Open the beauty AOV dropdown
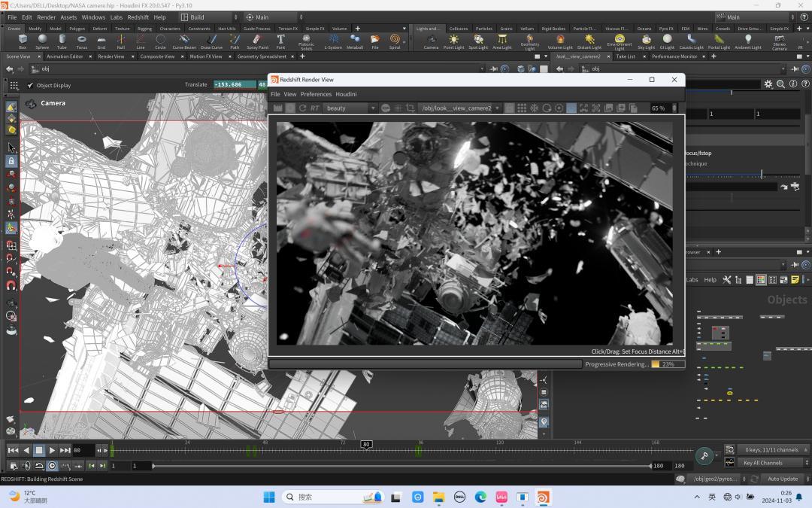The image size is (812, 508). pyautogui.click(x=350, y=108)
